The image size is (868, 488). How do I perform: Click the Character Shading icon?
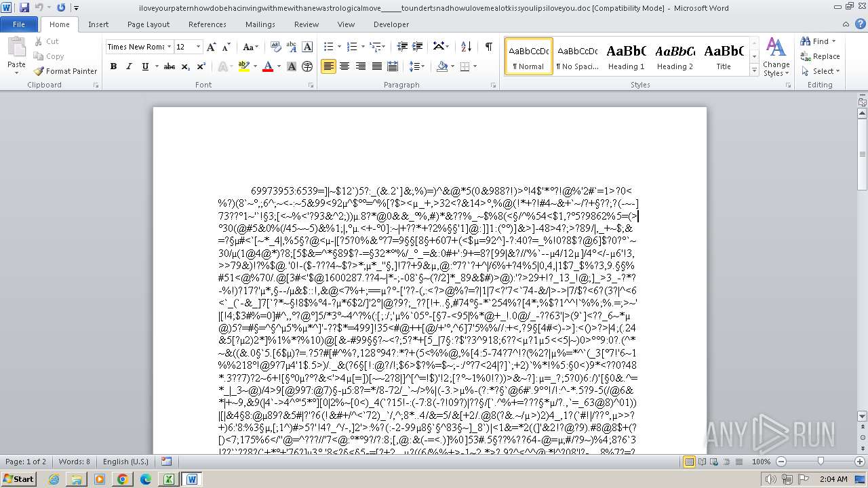coord(292,66)
